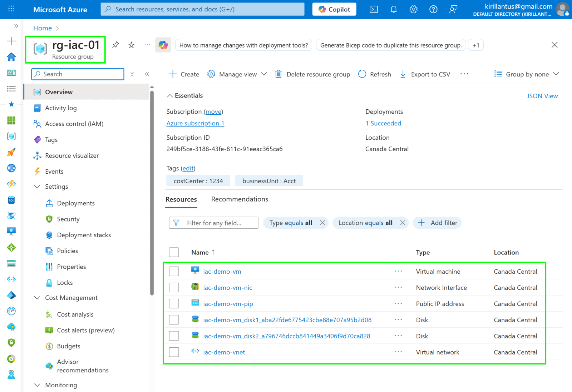This screenshot has height=392, width=572.
Task: Open the Manage view dropdown
Action: click(237, 74)
